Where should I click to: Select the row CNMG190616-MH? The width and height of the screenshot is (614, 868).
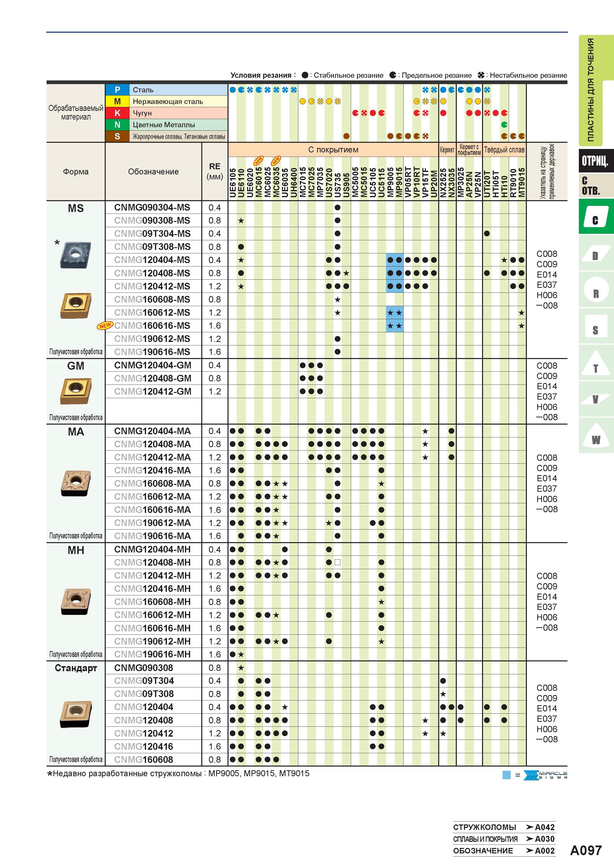(316, 654)
